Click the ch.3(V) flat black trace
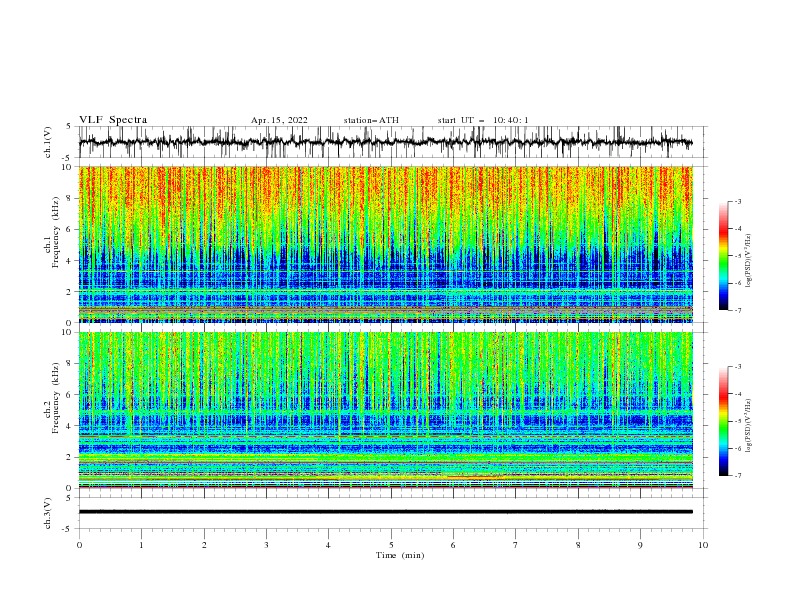Image resolution: width=792 pixels, height=612 pixels. [x=385, y=512]
